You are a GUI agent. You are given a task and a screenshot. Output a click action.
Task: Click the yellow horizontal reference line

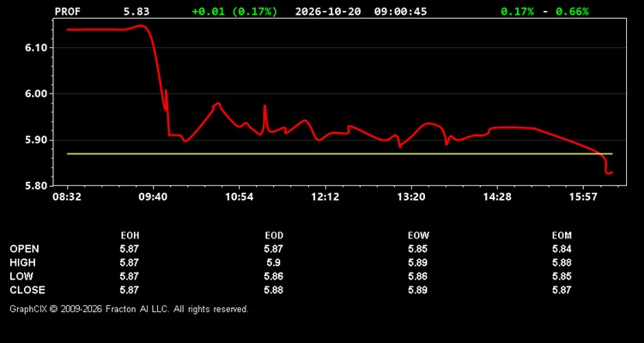tap(340, 153)
